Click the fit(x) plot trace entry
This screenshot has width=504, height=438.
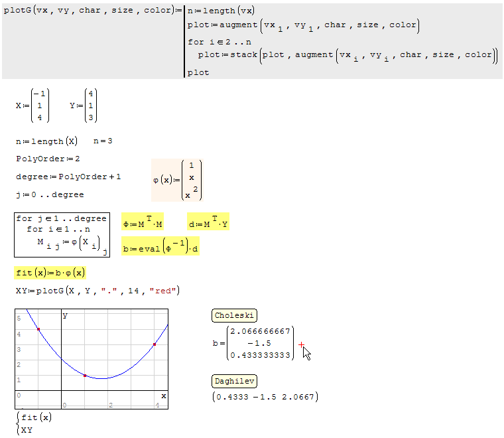pos(36,417)
